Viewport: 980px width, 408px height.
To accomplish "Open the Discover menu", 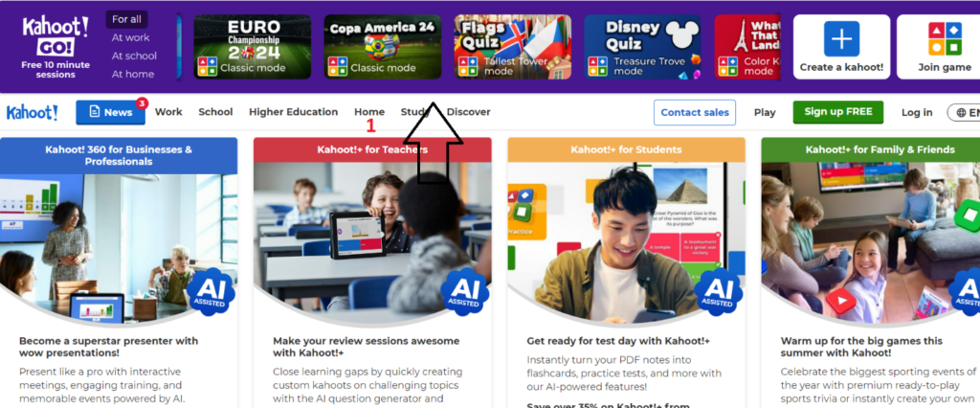I will pos(468,112).
